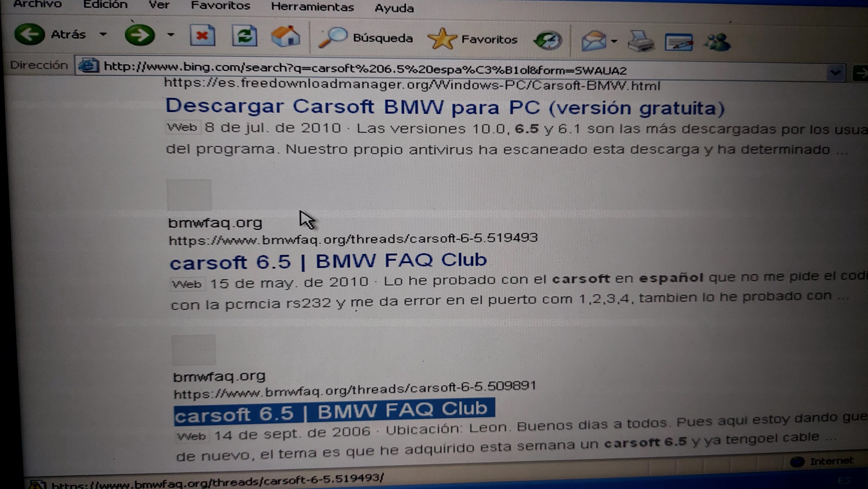
Task: Open the Búsqueda search pane
Action: point(366,38)
